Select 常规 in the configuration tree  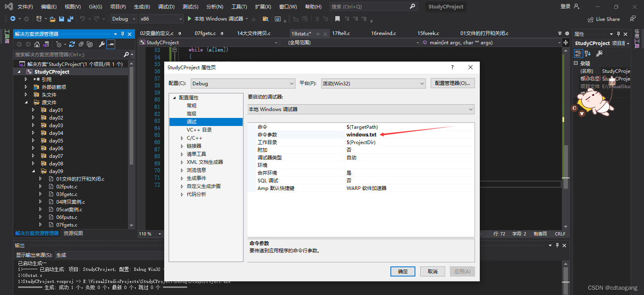point(192,106)
